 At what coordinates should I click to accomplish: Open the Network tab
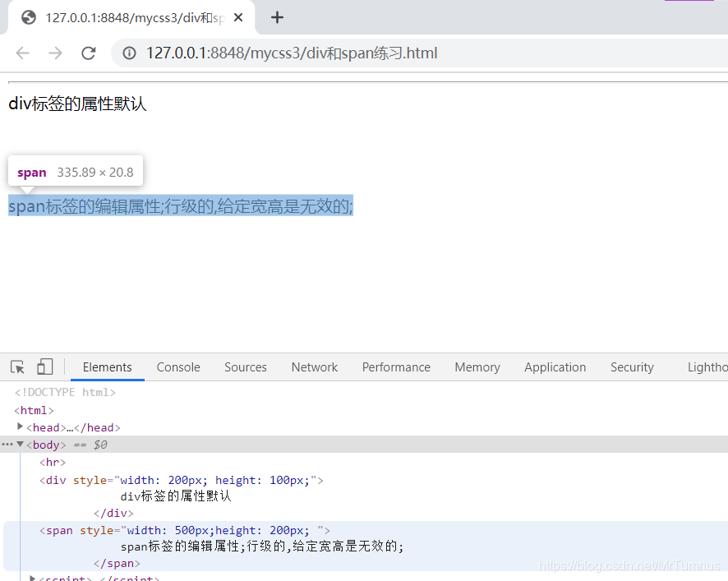315,367
